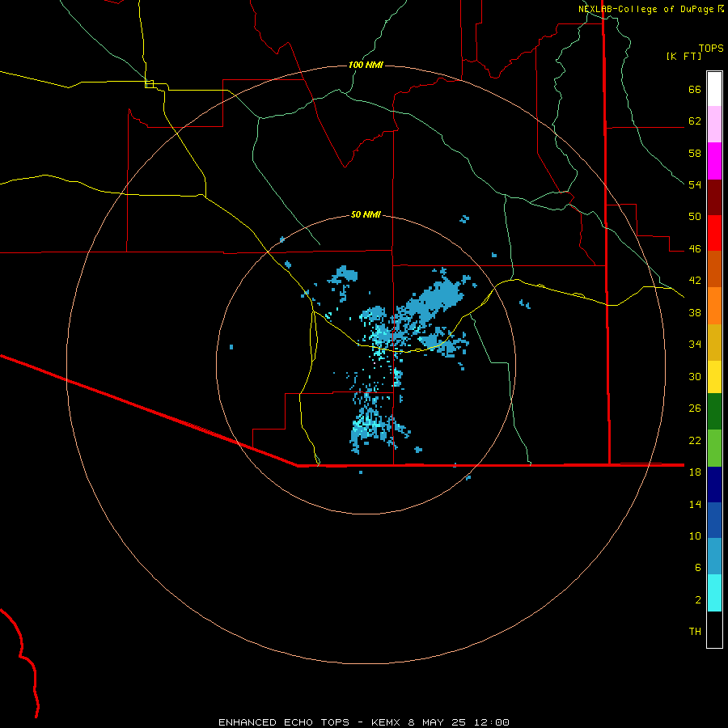Click the 34 legend value

[x=695, y=345]
